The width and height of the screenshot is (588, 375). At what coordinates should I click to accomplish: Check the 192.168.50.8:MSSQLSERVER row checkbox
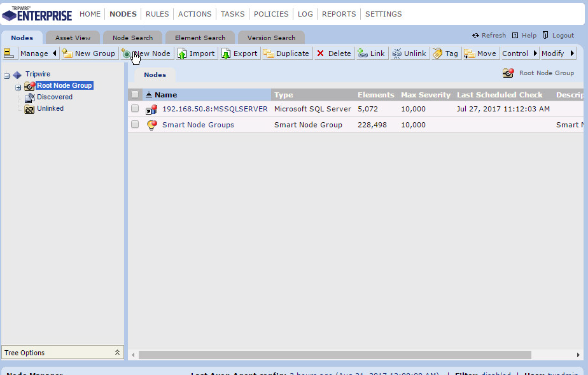point(135,109)
